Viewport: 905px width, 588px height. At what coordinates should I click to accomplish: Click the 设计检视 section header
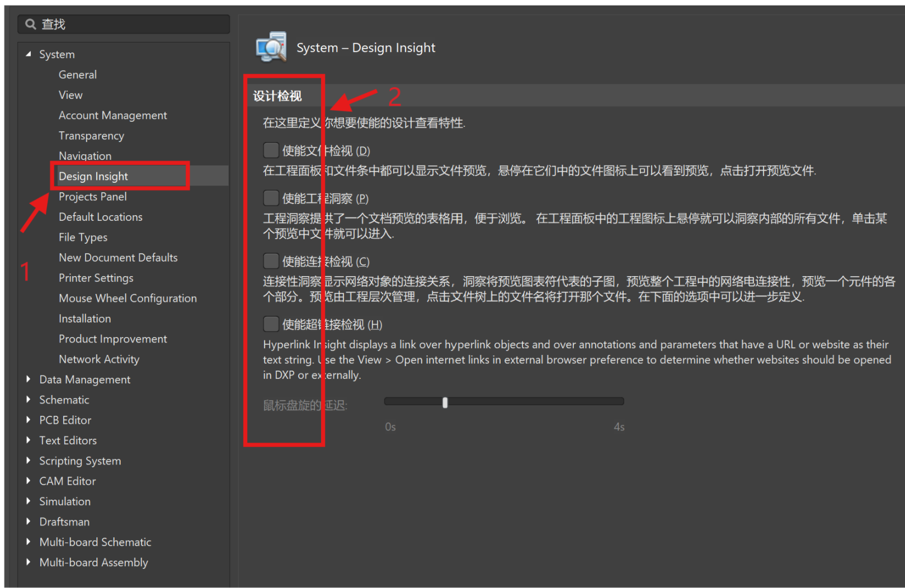[277, 96]
